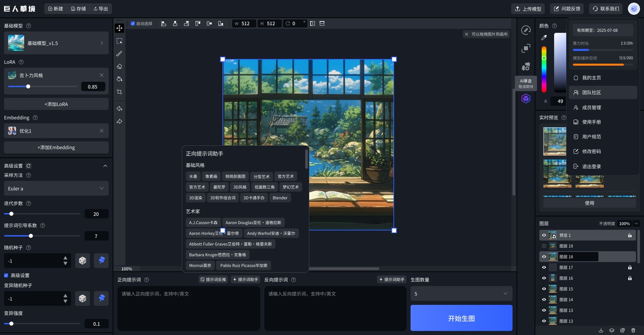Click the horizontal flip icon near W 512
The width and height of the screenshot is (644, 335).
pyautogui.click(x=312, y=24)
